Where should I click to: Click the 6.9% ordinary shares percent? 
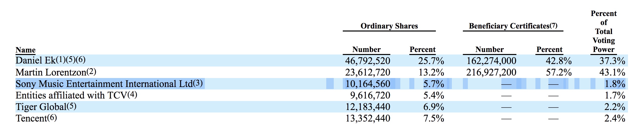[x=434, y=106]
